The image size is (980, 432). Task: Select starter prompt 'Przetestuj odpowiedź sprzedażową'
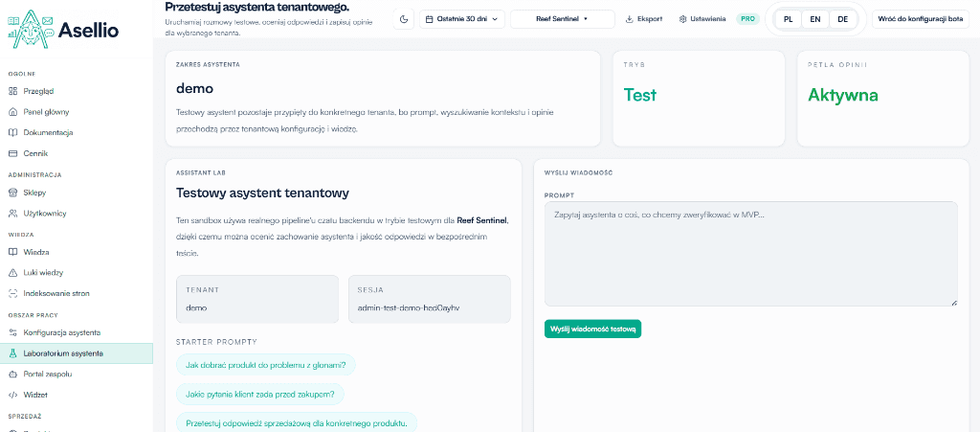[x=297, y=423]
